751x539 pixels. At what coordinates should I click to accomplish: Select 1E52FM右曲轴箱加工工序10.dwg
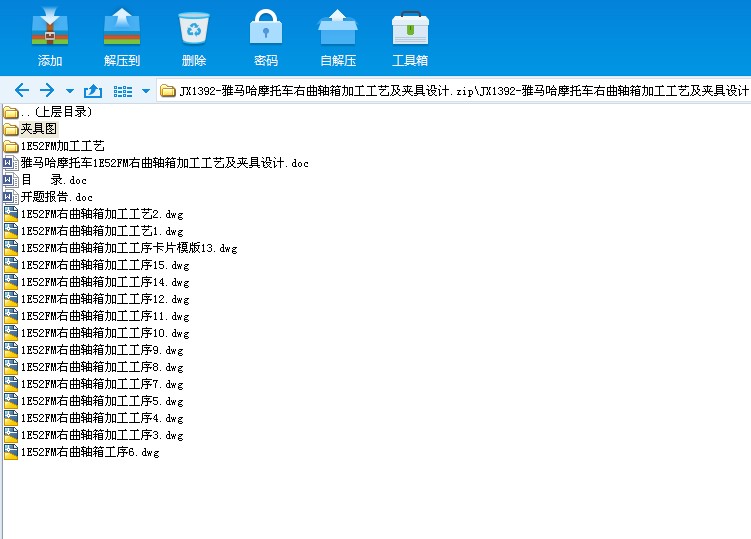point(96,333)
